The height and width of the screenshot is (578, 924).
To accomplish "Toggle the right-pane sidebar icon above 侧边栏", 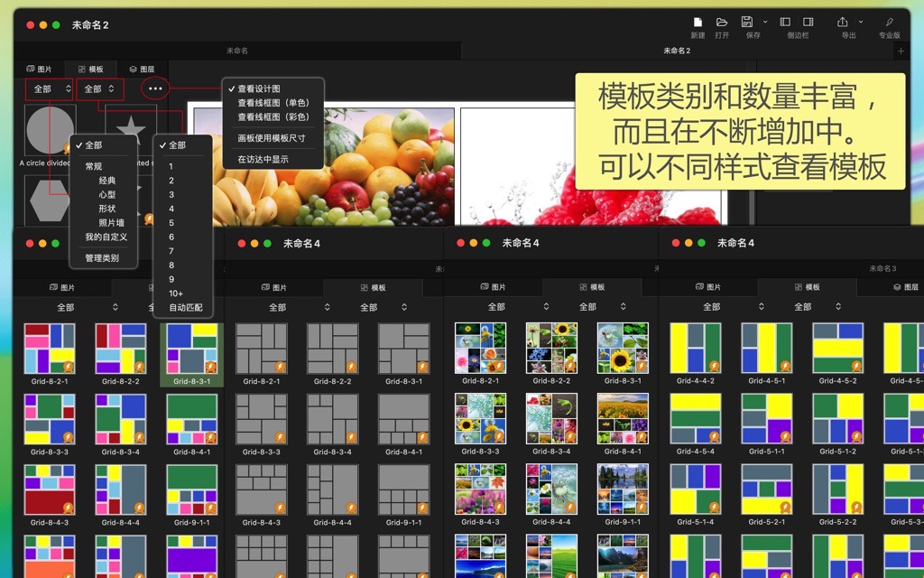I will [808, 23].
